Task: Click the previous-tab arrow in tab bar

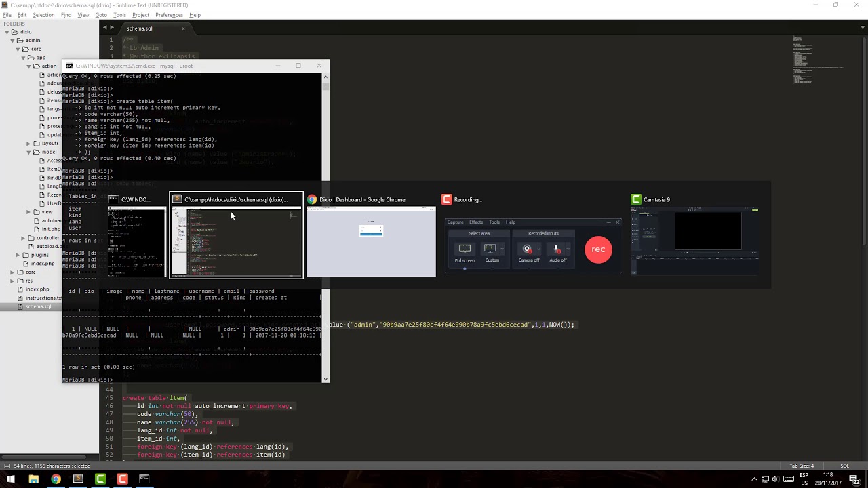Action: 104,28
